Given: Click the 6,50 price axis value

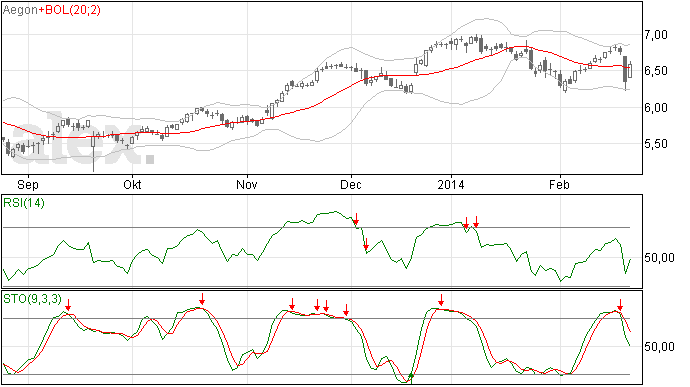Looking at the screenshot, I should click(656, 71).
